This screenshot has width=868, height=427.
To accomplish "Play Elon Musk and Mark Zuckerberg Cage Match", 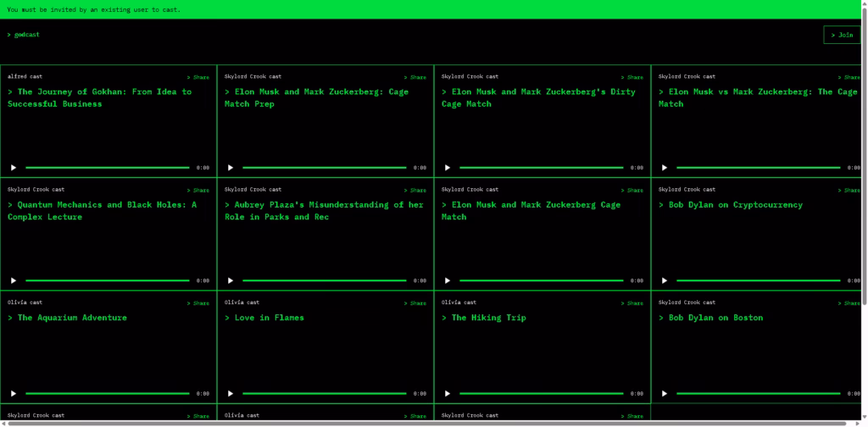I will click(x=448, y=280).
